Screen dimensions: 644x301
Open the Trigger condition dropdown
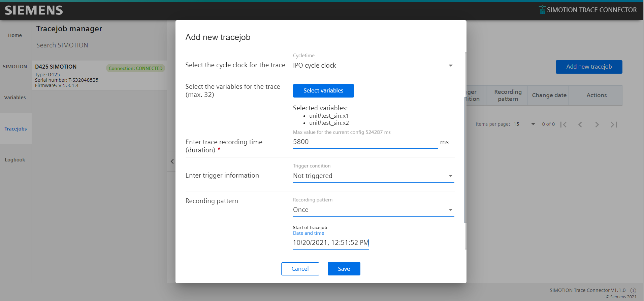coord(374,176)
